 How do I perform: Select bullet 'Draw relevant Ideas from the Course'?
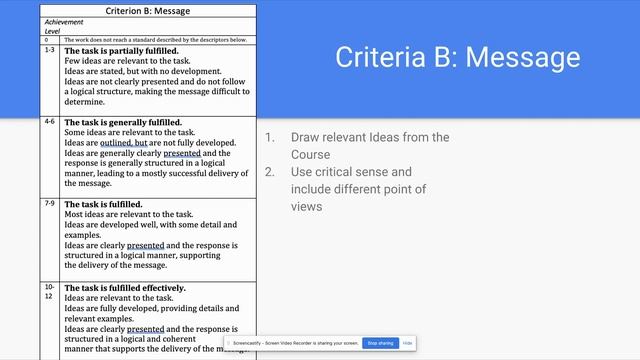[x=370, y=146]
